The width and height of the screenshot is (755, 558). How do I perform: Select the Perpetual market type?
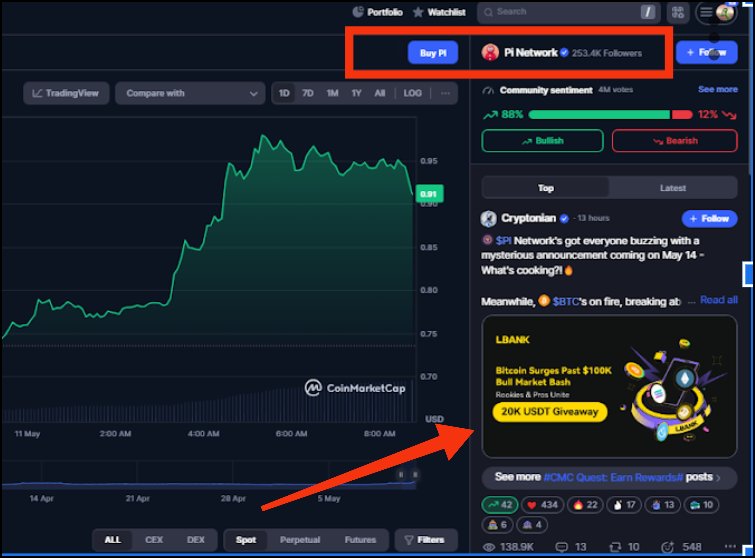[299, 540]
